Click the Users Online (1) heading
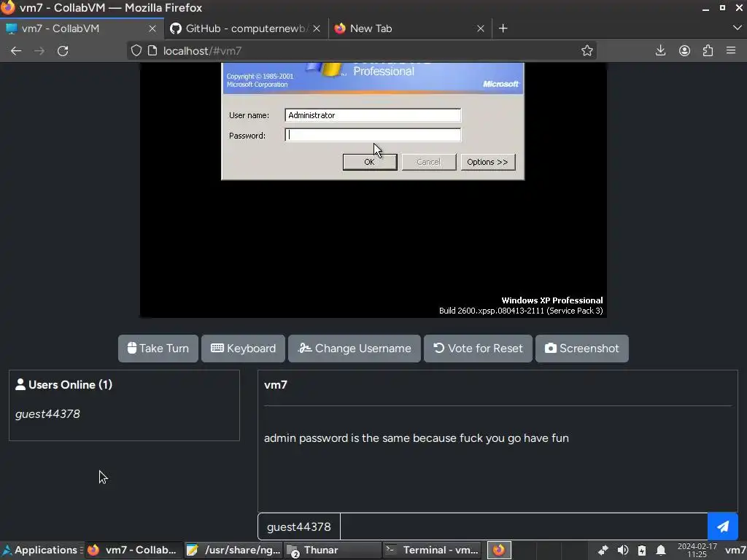 [64, 385]
